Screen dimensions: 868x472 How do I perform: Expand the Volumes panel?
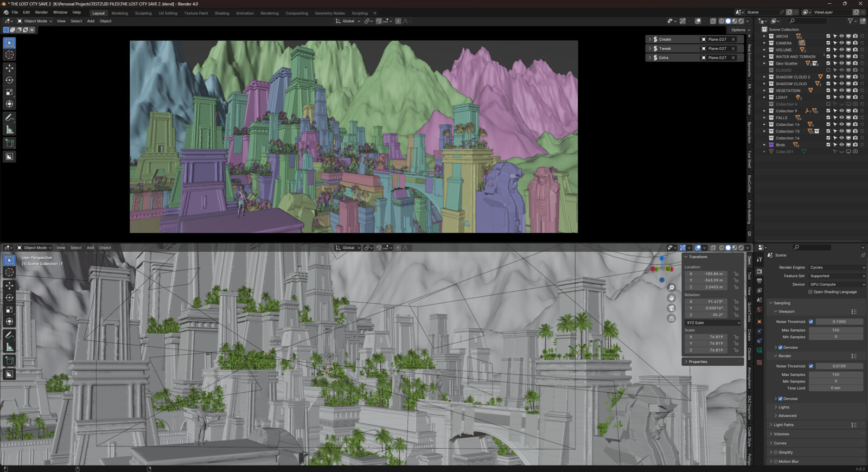(x=781, y=434)
